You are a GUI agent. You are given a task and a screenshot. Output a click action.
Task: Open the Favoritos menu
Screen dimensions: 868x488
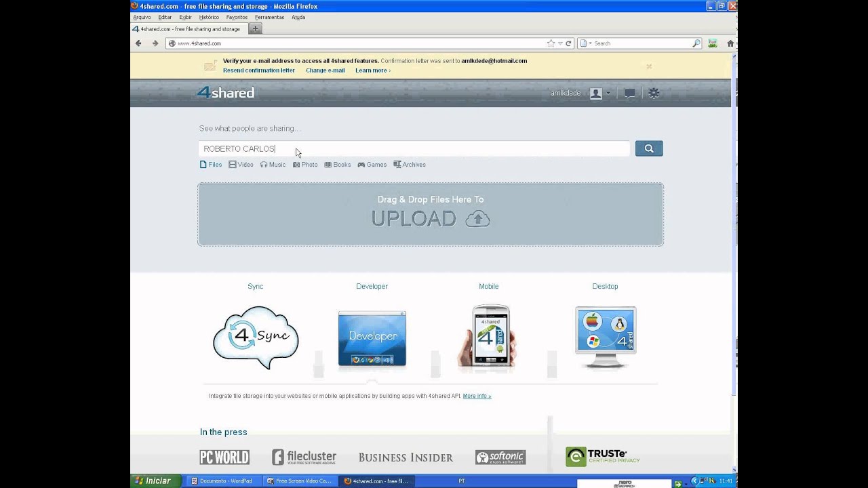pyautogui.click(x=237, y=17)
